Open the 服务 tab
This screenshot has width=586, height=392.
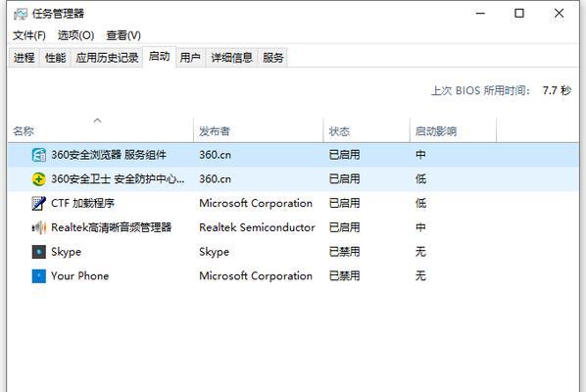[x=272, y=58]
